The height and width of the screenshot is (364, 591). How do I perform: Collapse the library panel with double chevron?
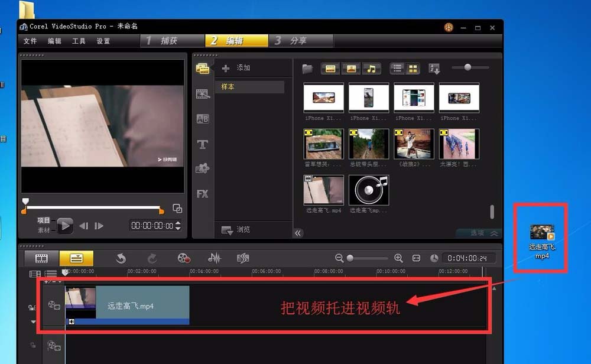tap(298, 233)
